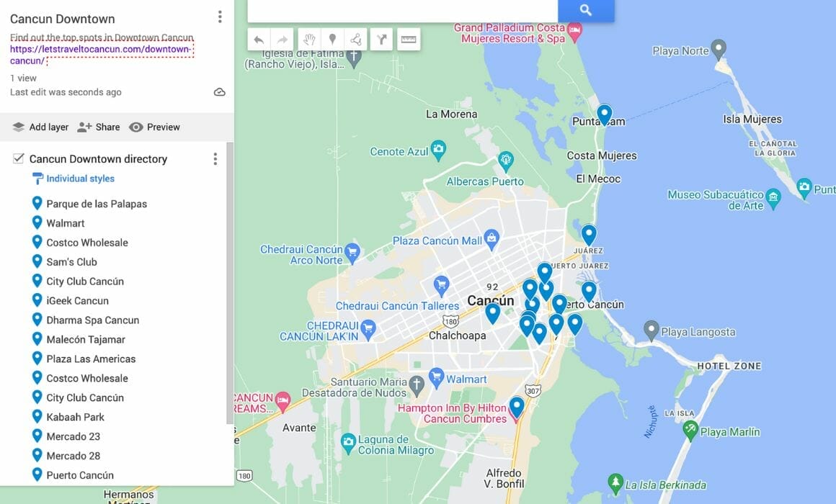
Task: Click Add layer
Action: tap(40, 127)
